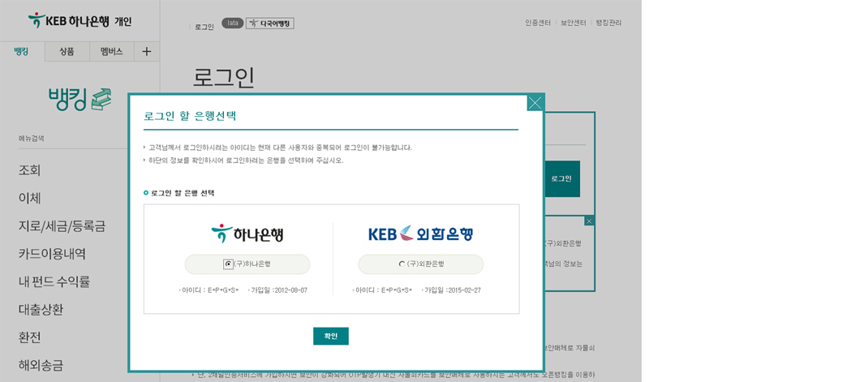Click the 개인 label next to logo
This screenshot has width=868, height=382.
click(122, 22)
